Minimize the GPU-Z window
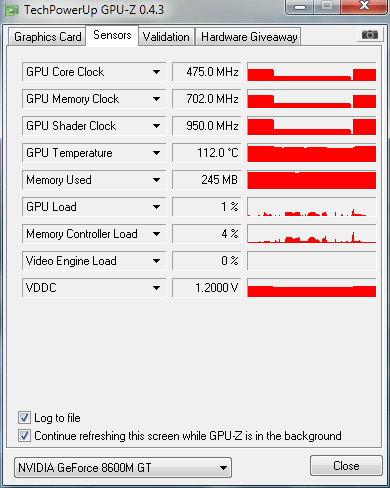This screenshot has height=488, width=390. tap(300, 7)
